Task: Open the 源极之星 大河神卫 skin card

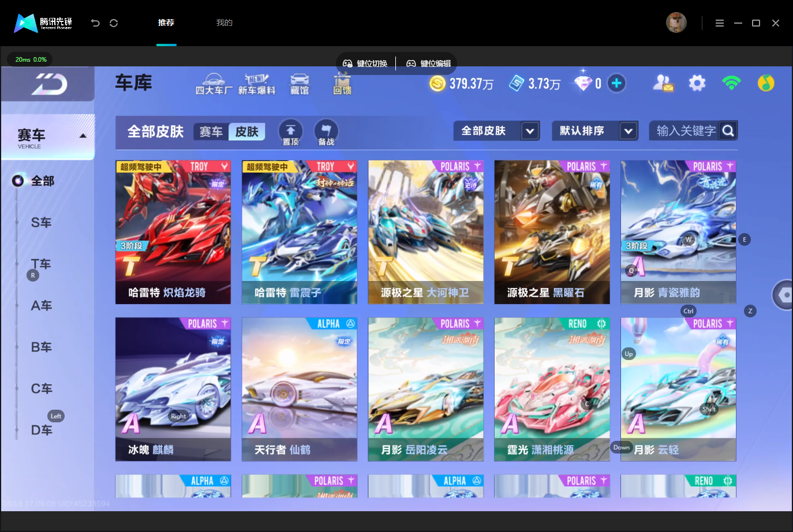Action: pyautogui.click(x=426, y=232)
